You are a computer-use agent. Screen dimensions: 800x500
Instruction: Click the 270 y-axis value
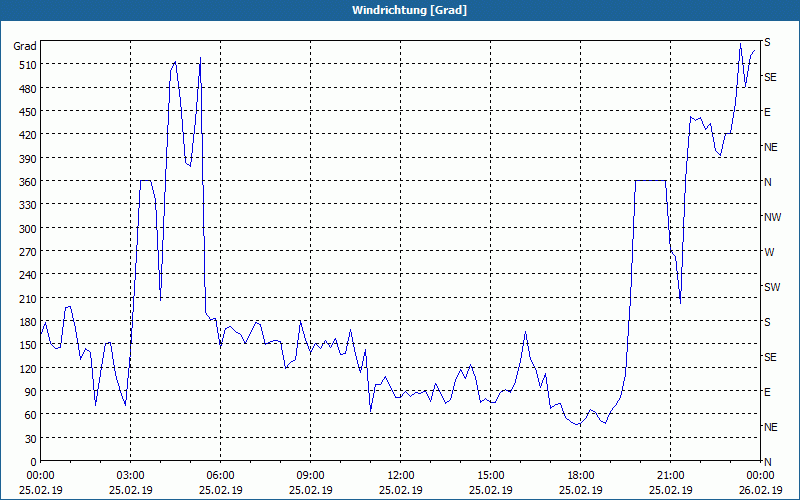click(28, 252)
